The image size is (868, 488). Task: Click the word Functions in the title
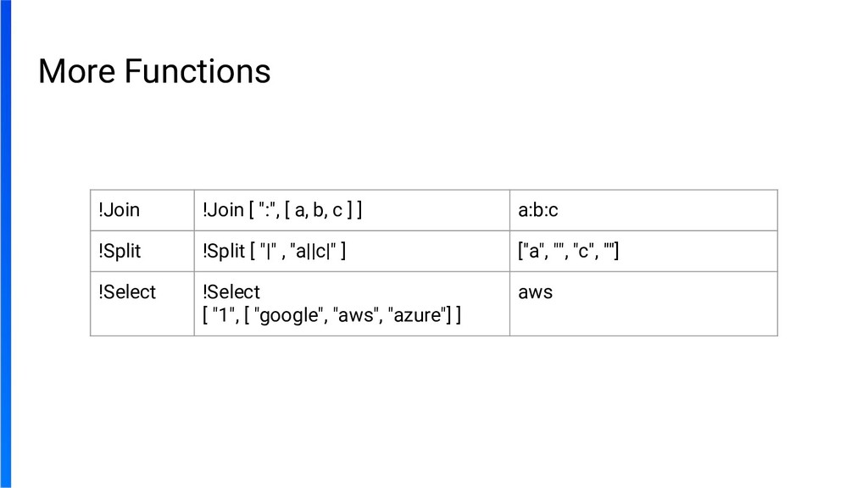tap(198, 71)
